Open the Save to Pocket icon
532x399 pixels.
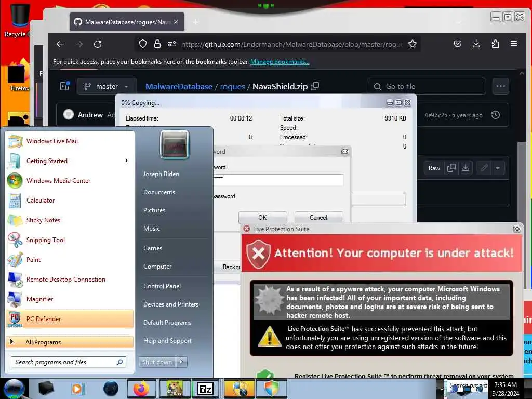click(457, 44)
